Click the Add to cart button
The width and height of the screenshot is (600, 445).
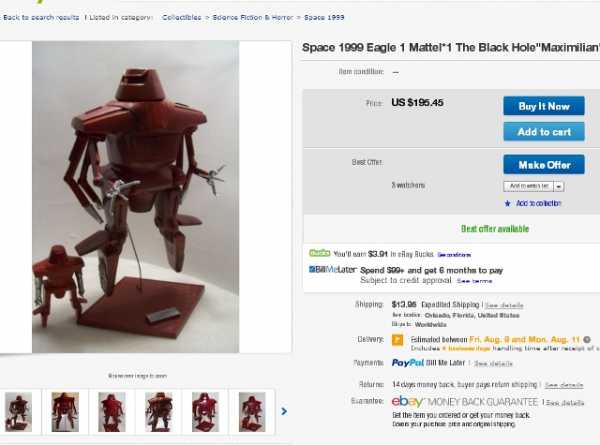[544, 132]
